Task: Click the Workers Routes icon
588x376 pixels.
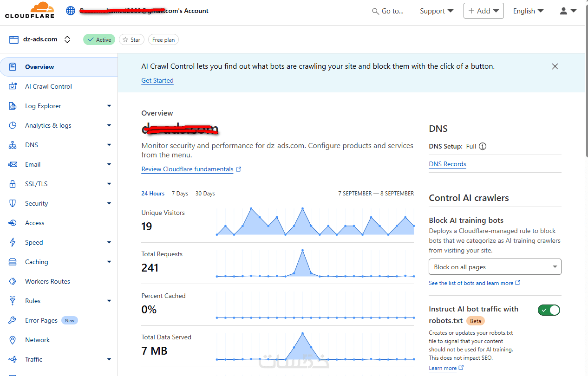Action: tap(13, 281)
